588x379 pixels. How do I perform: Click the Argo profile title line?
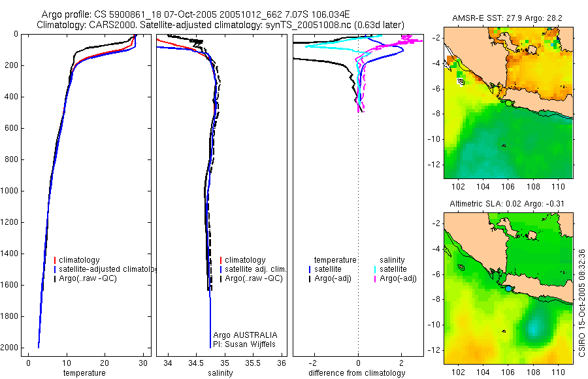tap(195, 14)
